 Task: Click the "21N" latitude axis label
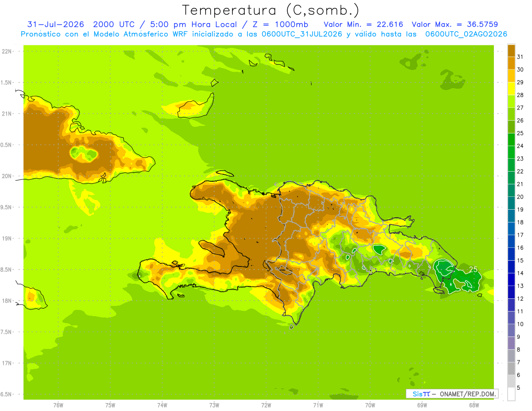(x=7, y=114)
